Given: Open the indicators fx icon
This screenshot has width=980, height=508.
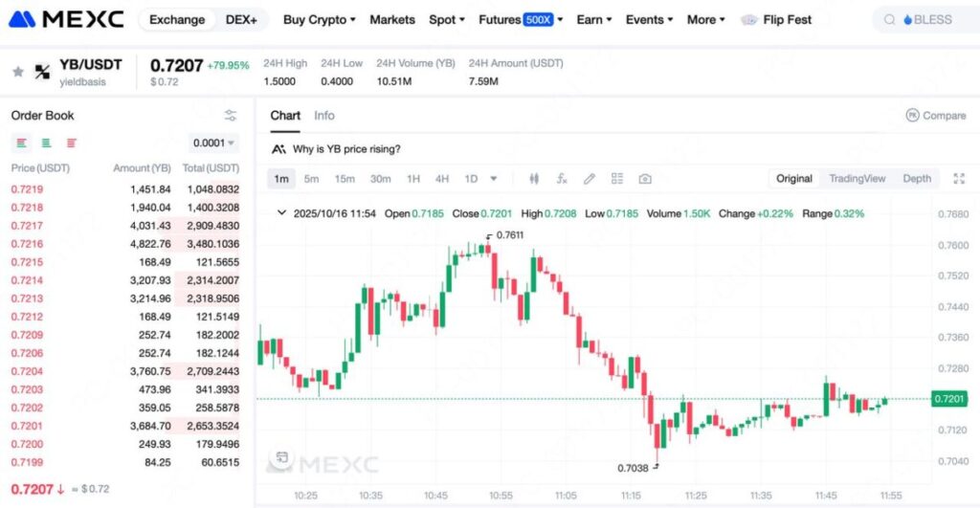Looking at the screenshot, I should click(562, 178).
